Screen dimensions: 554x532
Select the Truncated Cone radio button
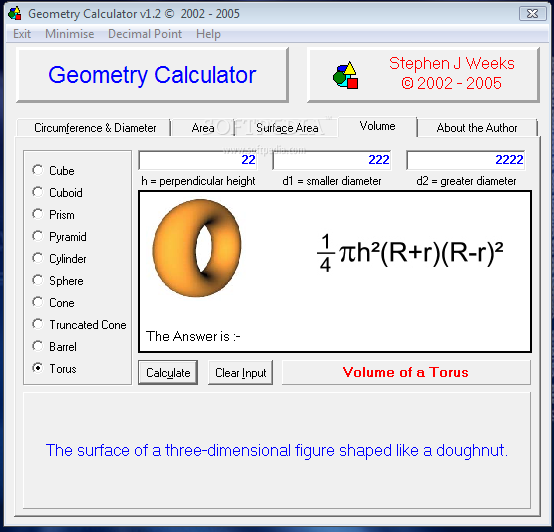point(37,324)
